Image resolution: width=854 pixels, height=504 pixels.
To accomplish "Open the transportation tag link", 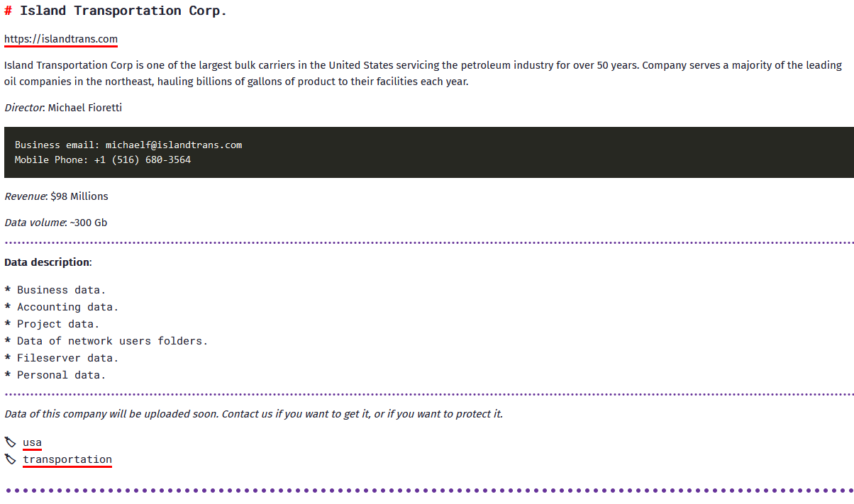I will click(67, 459).
